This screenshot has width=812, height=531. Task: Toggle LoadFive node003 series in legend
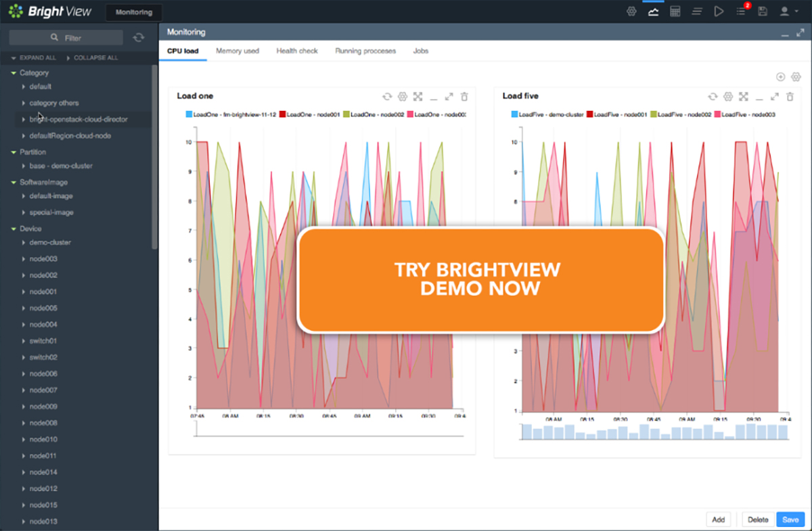745,114
